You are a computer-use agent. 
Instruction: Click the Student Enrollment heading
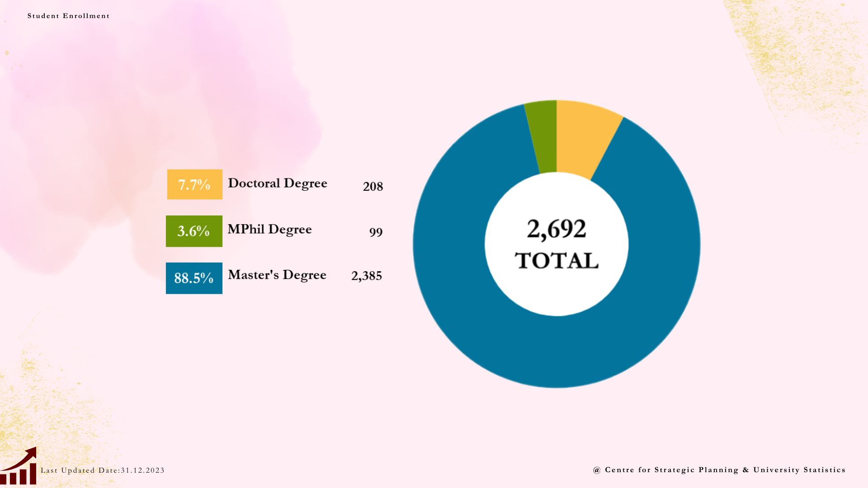68,16
